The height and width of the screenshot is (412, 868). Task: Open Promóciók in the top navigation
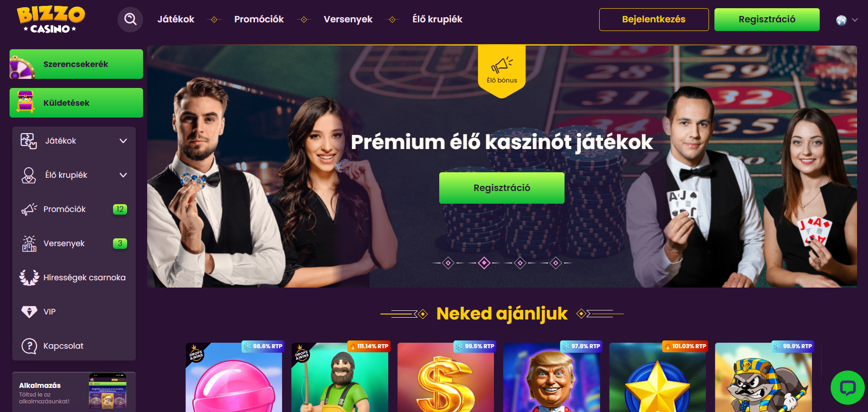(x=259, y=19)
